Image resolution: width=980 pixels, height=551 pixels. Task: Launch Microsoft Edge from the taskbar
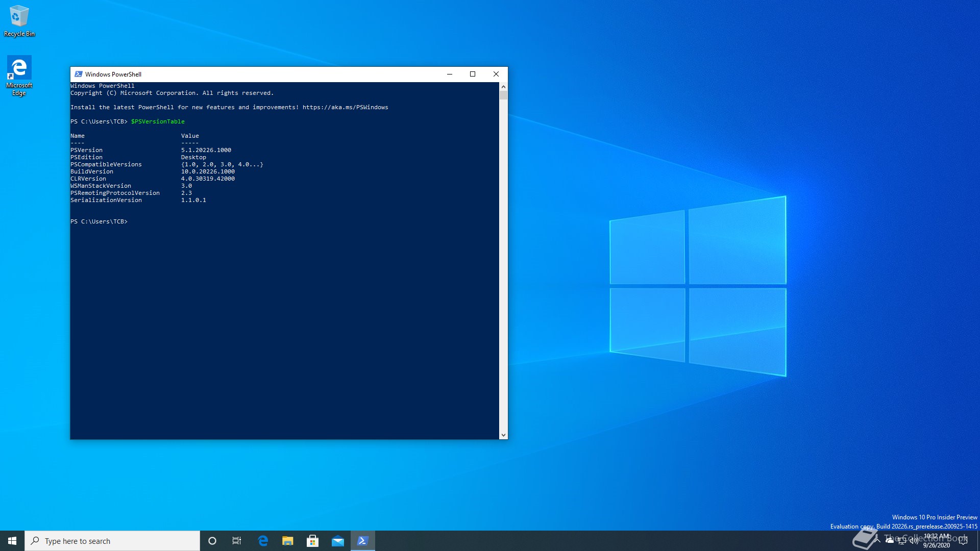[x=263, y=541]
